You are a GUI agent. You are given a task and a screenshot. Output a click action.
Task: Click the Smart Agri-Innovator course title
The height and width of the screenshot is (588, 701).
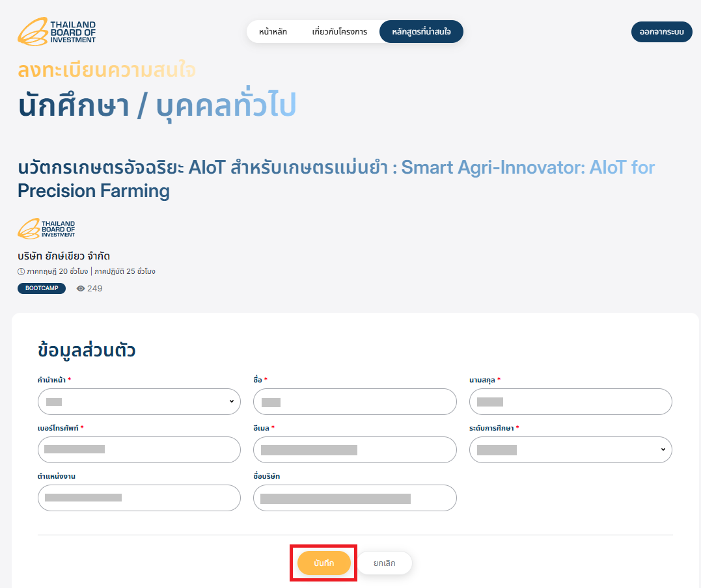(x=336, y=179)
